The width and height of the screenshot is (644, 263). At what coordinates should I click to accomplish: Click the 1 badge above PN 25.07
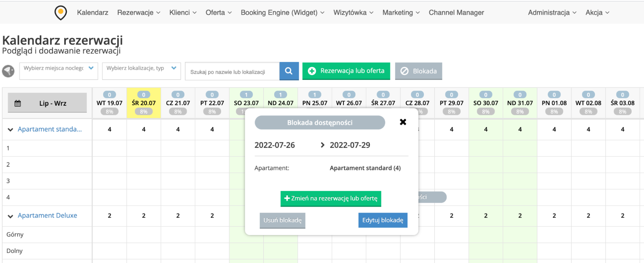point(314,95)
